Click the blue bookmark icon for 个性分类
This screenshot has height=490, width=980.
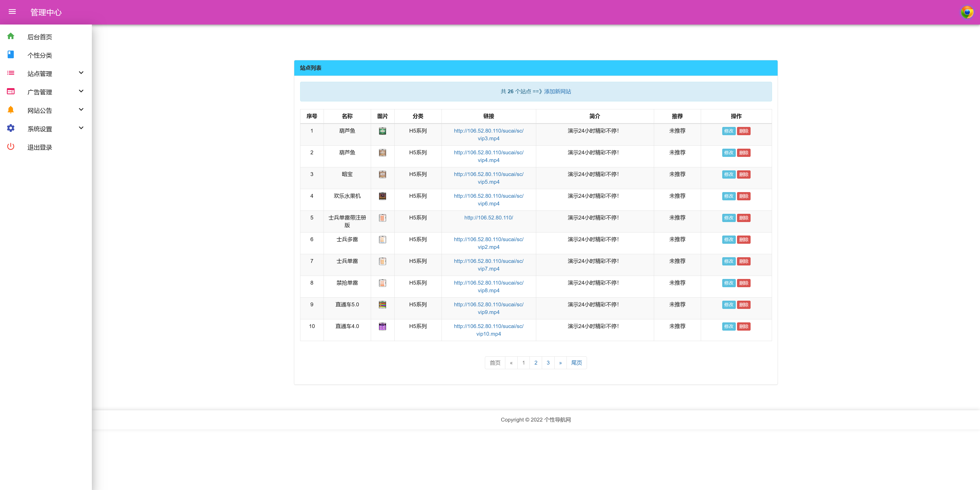[11, 54]
